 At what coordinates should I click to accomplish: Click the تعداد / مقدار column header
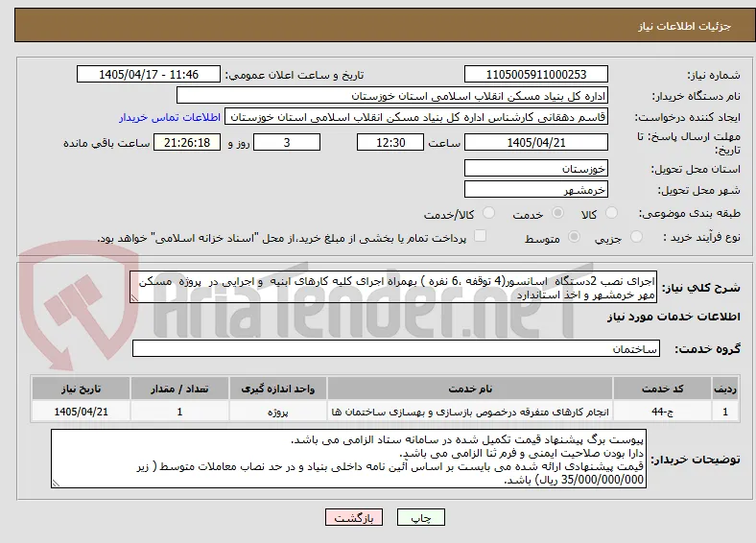(x=179, y=389)
